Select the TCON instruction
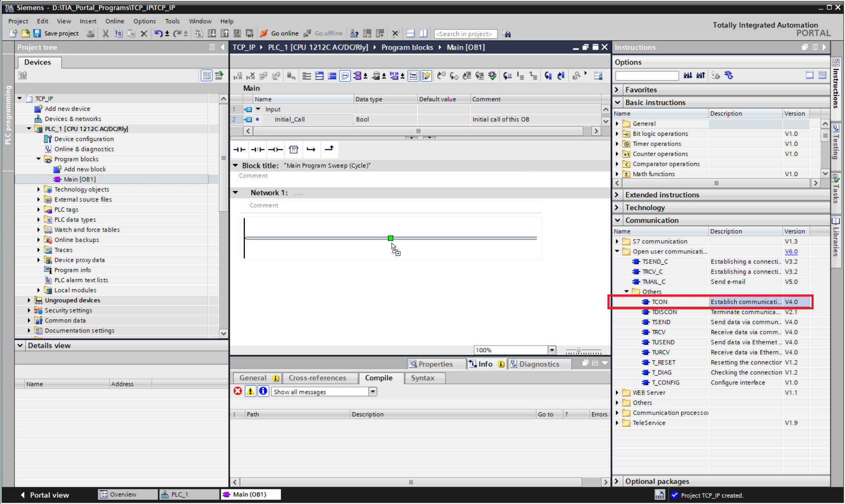845x504 pixels. [660, 302]
